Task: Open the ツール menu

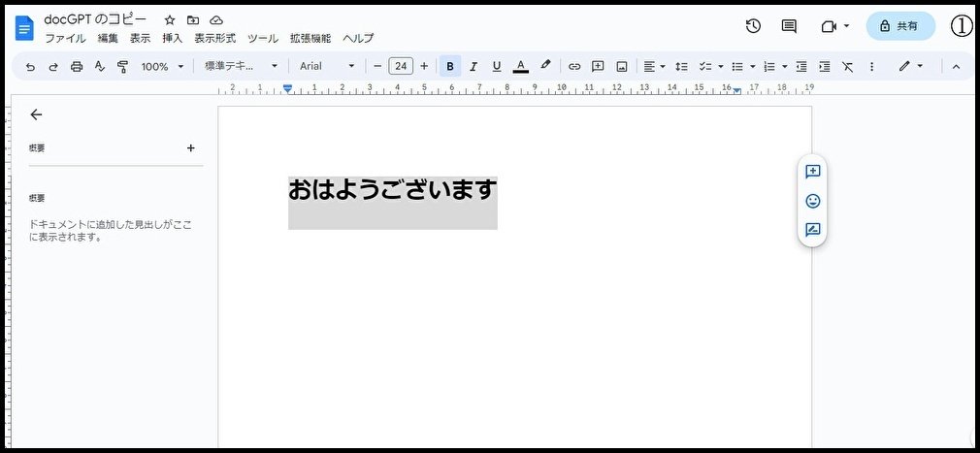Action: [263, 38]
